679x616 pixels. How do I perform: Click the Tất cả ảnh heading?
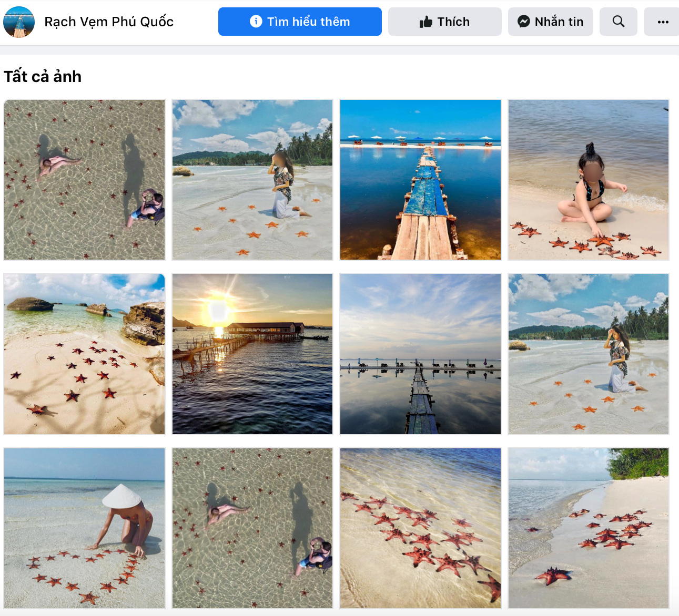(42, 76)
